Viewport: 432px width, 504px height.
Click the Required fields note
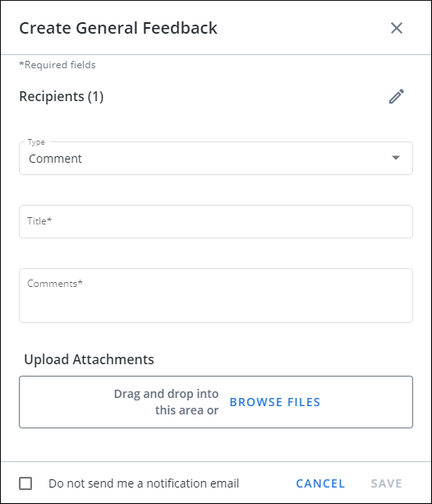coord(57,65)
